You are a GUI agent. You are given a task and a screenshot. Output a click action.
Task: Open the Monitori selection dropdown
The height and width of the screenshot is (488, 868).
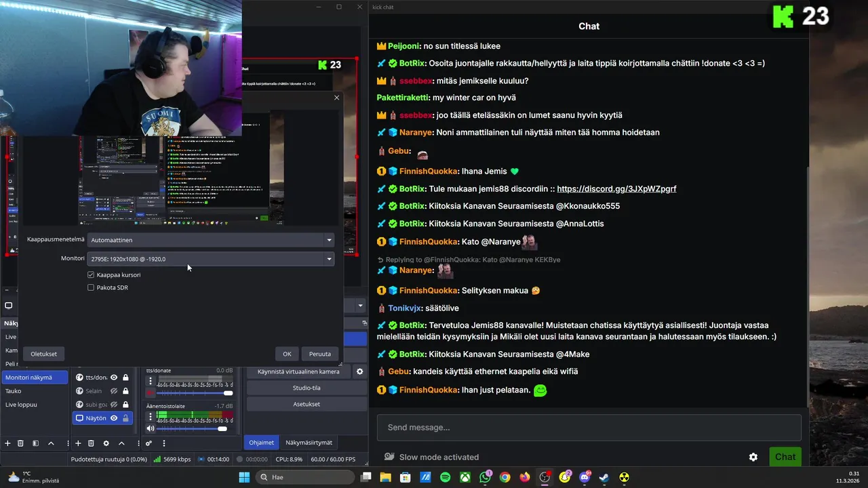coord(211,259)
